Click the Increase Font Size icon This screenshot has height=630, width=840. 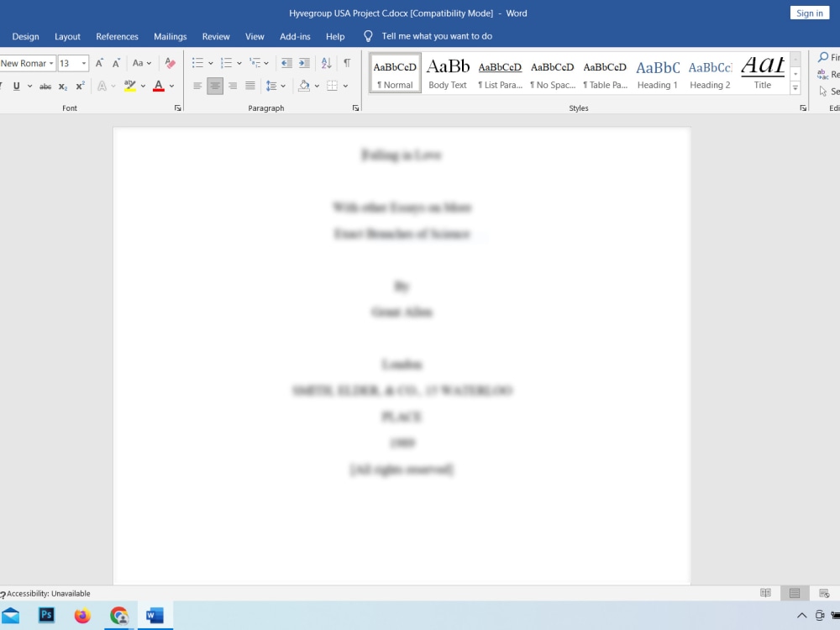[99, 63]
